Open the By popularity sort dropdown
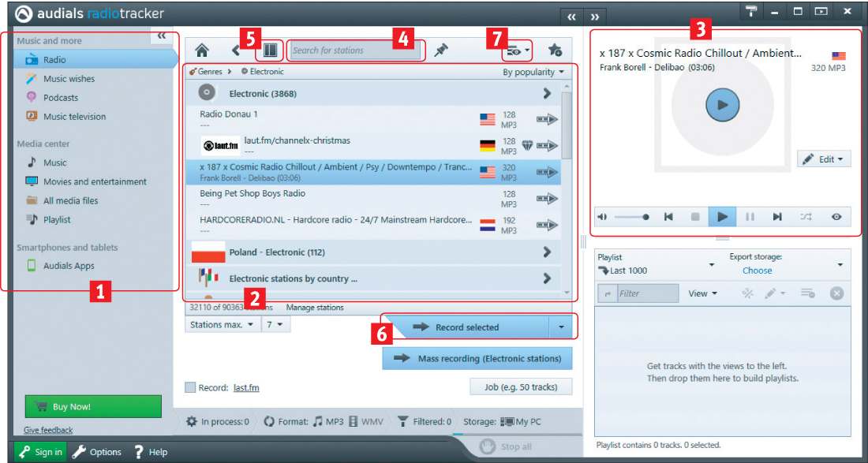 tap(534, 72)
